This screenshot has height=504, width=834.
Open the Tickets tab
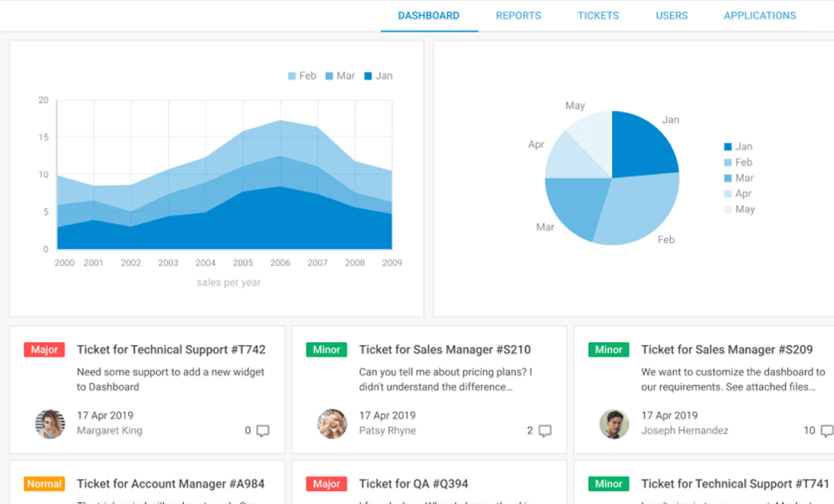(x=598, y=16)
